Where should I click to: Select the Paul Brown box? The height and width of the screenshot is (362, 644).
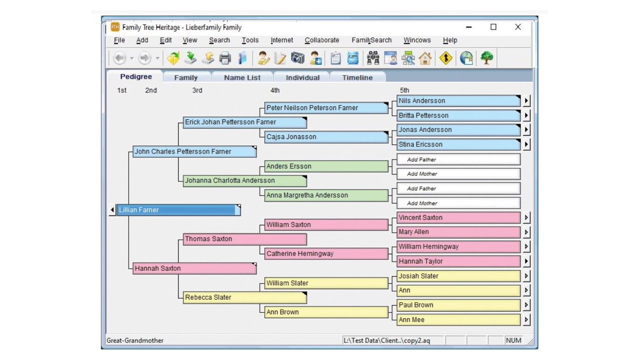[x=458, y=305]
